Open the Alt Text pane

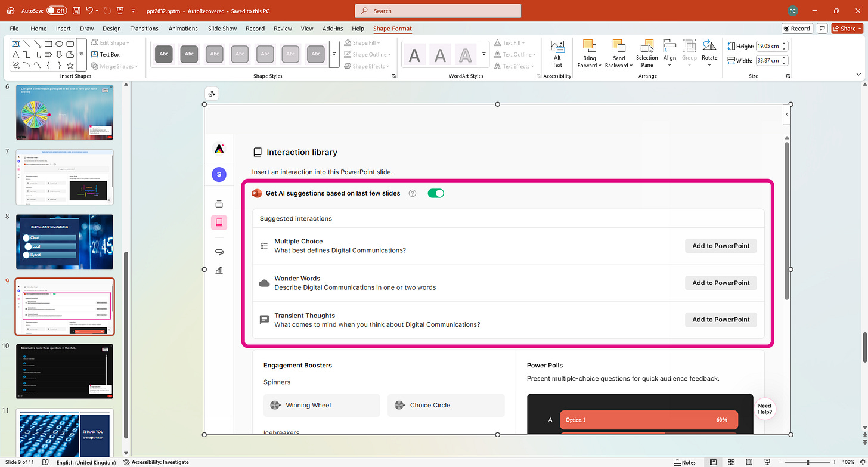557,54
